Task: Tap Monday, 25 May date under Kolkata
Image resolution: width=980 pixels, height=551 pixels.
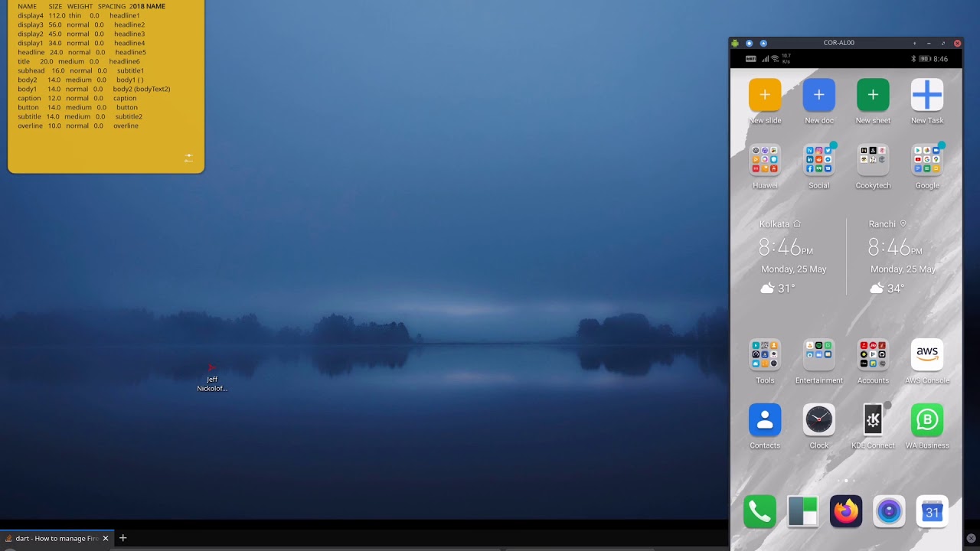Action: pos(794,269)
